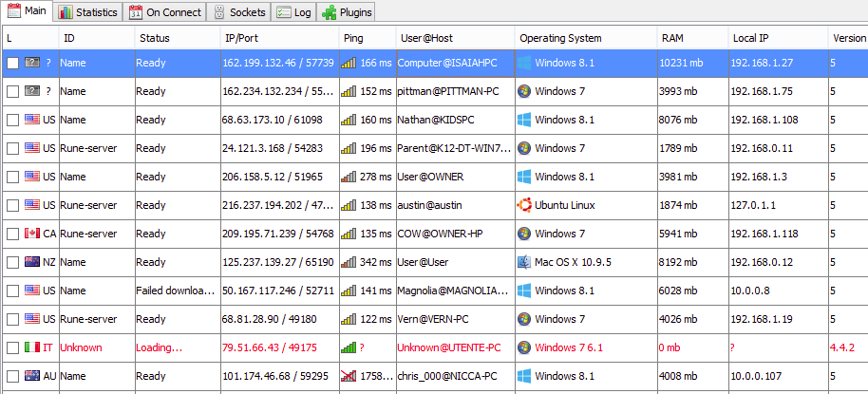Click local IP 127.0.1.1 cell
Viewport: 868px width, 394px height.
[x=778, y=205]
